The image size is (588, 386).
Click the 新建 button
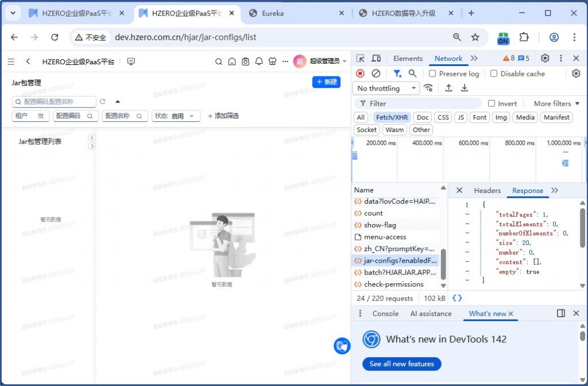tap(326, 82)
